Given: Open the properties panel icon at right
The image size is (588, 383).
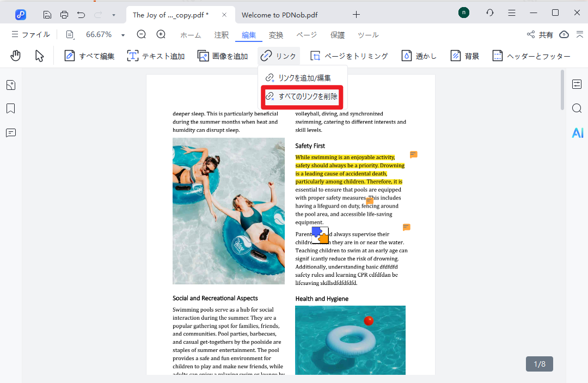Looking at the screenshot, I should pos(577,84).
